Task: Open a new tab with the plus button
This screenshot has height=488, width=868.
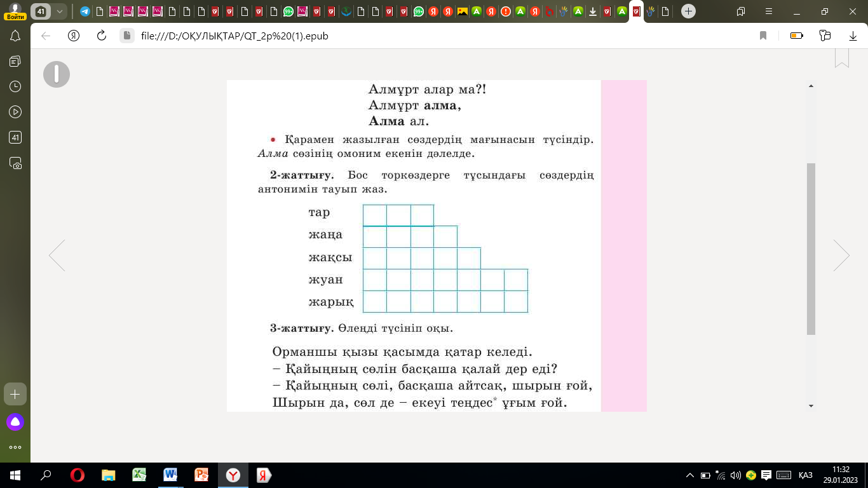Action: (x=688, y=11)
